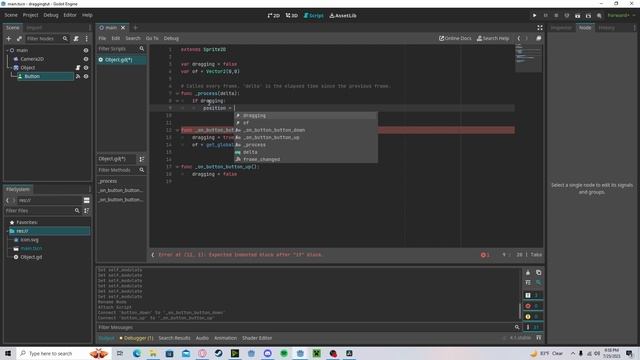This screenshot has width=640, height=360.
Task: Switch to the 3D workspace
Action: [291, 16]
